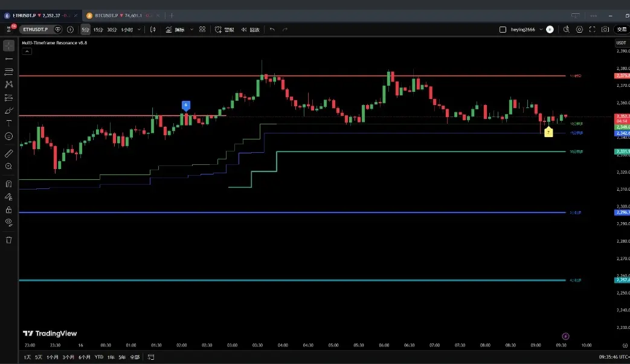Toggle magnet mode for drawings
The width and height of the screenshot is (630, 364).
(9, 184)
